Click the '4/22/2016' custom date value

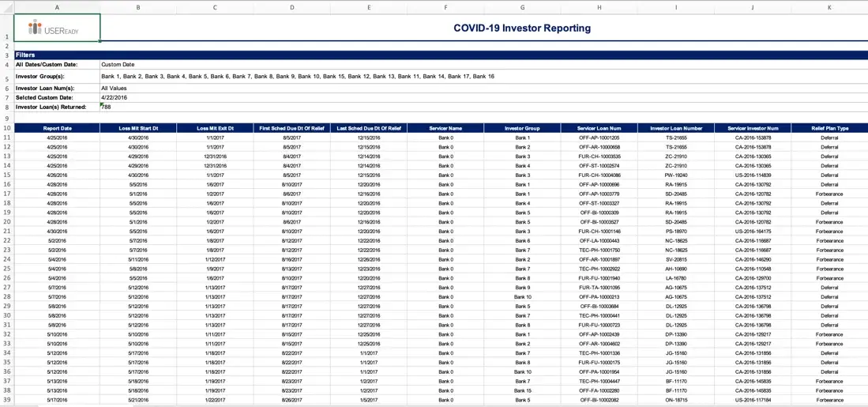pyautogui.click(x=114, y=97)
